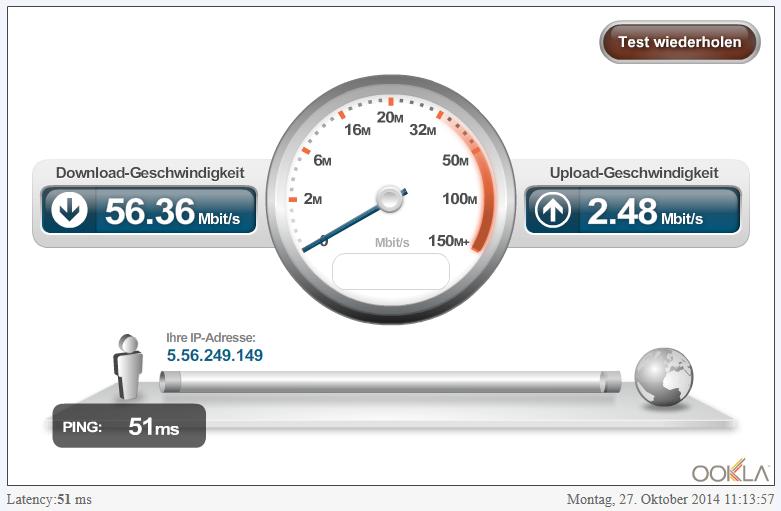Click the OOKLA logo
The width and height of the screenshot is (781, 511).
coord(731,470)
